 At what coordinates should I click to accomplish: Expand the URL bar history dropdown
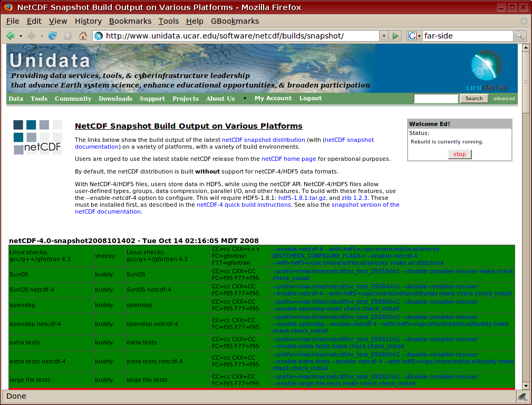(383, 36)
